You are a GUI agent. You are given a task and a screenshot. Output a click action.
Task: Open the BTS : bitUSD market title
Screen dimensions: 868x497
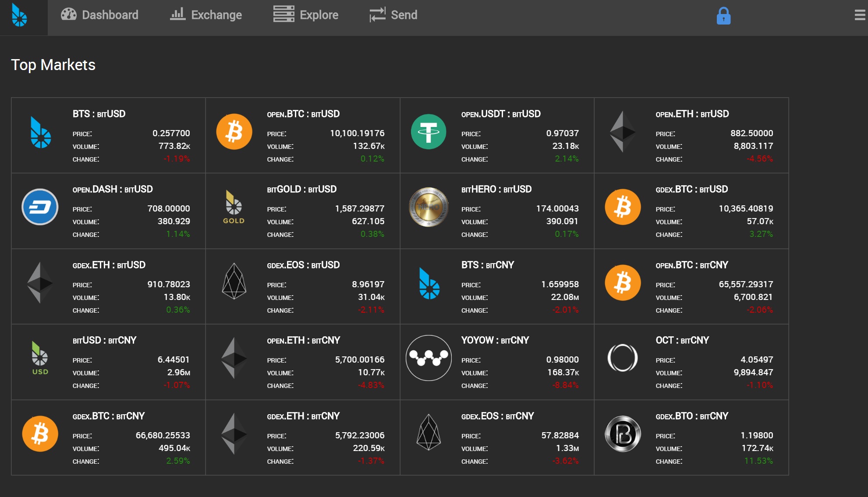click(99, 114)
